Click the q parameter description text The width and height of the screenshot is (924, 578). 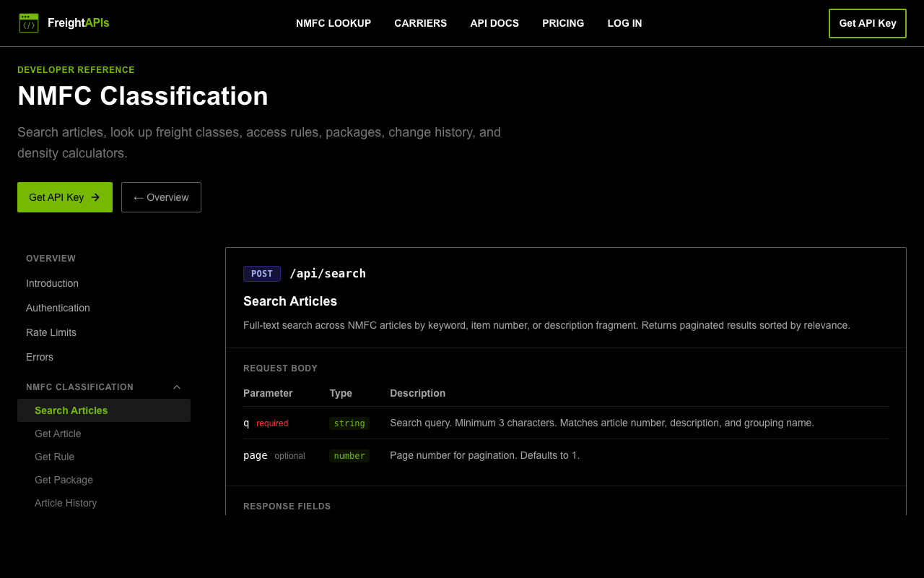tap(602, 423)
